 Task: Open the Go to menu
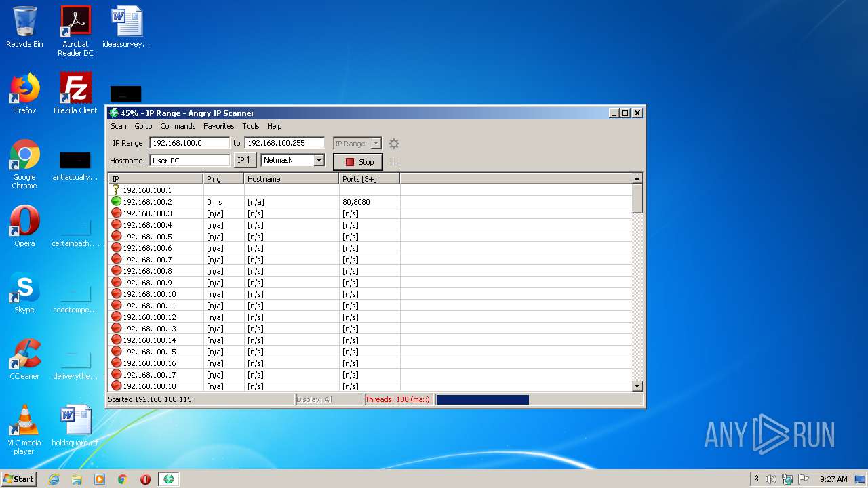pos(143,126)
